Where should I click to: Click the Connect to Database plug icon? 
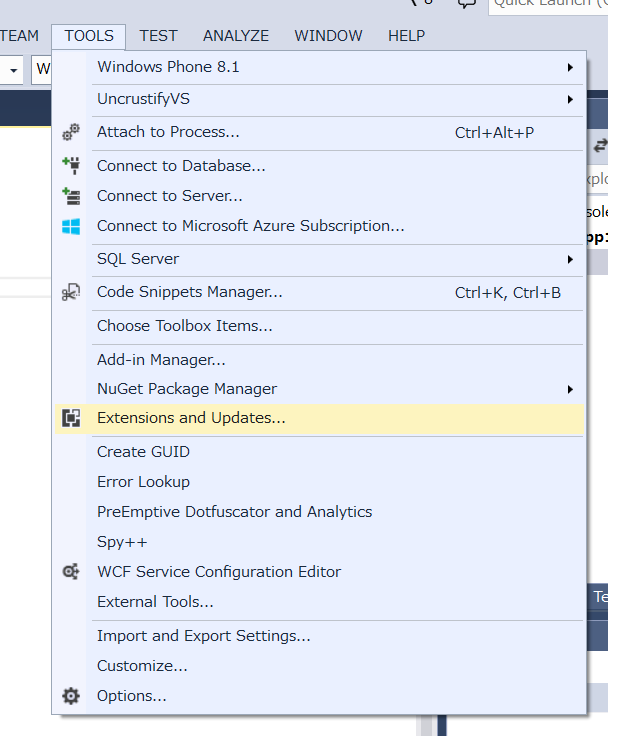[x=71, y=166]
